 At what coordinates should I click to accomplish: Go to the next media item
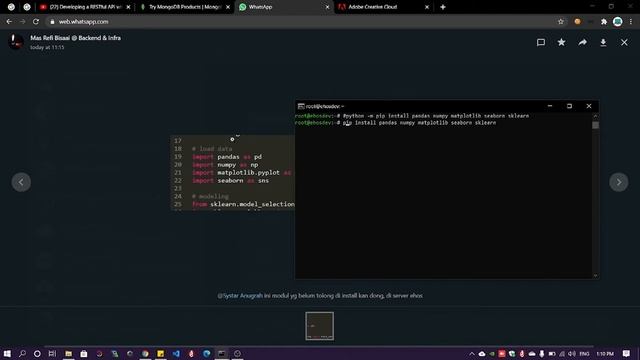[619, 182]
